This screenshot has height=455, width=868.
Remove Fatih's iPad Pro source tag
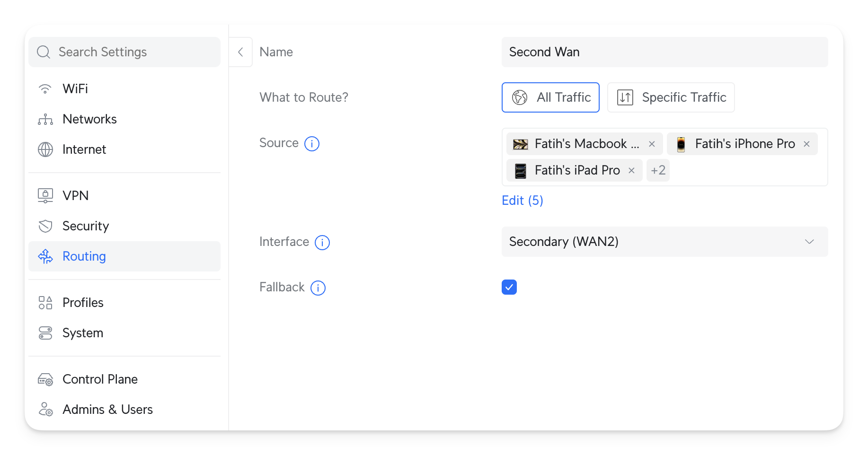coord(631,171)
